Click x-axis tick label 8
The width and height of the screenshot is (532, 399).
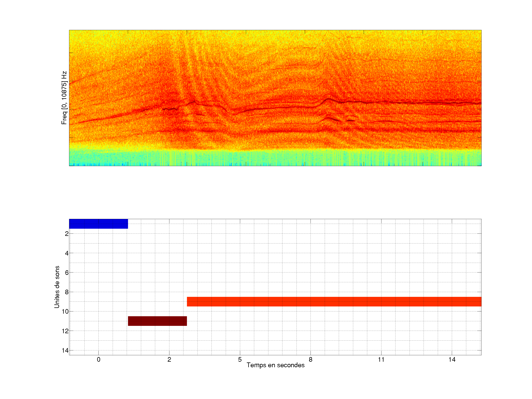[311, 359]
